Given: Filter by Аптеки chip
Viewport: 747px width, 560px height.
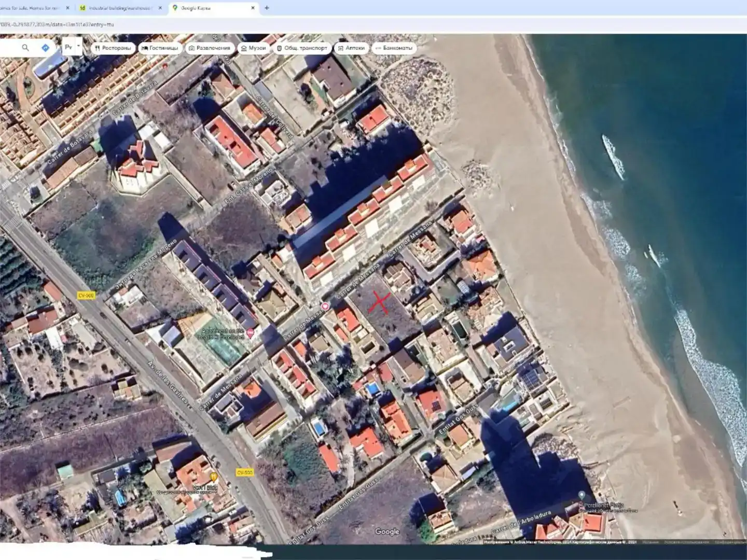Looking at the screenshot, I should pyautogui.click(x=352, y=48).
